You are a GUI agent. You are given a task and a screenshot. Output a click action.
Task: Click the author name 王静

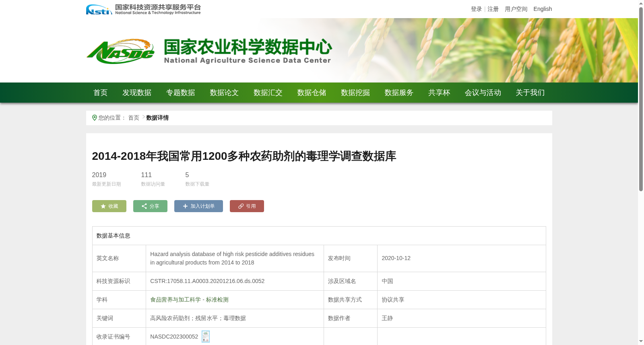click(x=387, y=318)
